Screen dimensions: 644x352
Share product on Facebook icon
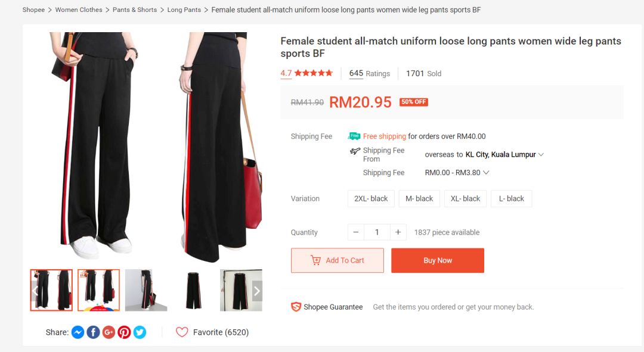point(93,332)
